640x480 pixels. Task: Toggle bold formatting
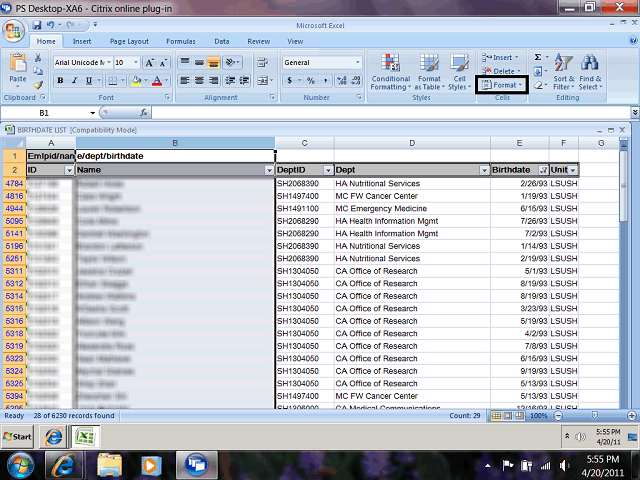point(60,80)
